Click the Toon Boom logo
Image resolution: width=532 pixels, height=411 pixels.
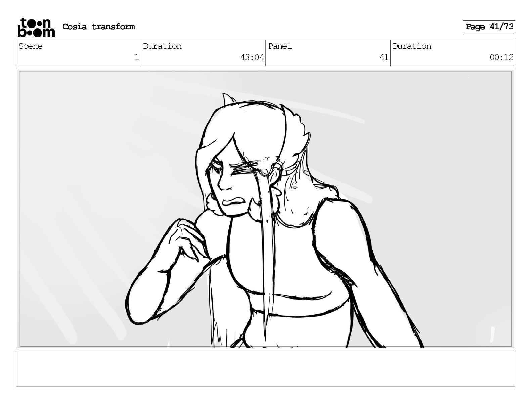36,27
